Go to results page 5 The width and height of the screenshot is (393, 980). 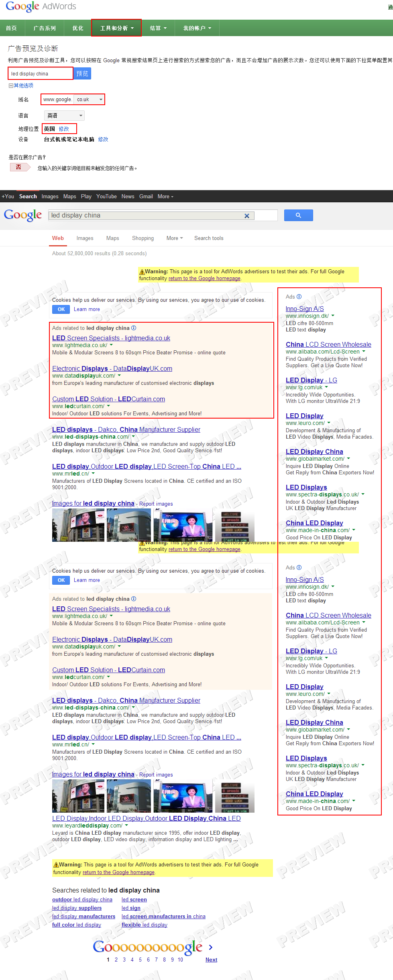[140, 960]
